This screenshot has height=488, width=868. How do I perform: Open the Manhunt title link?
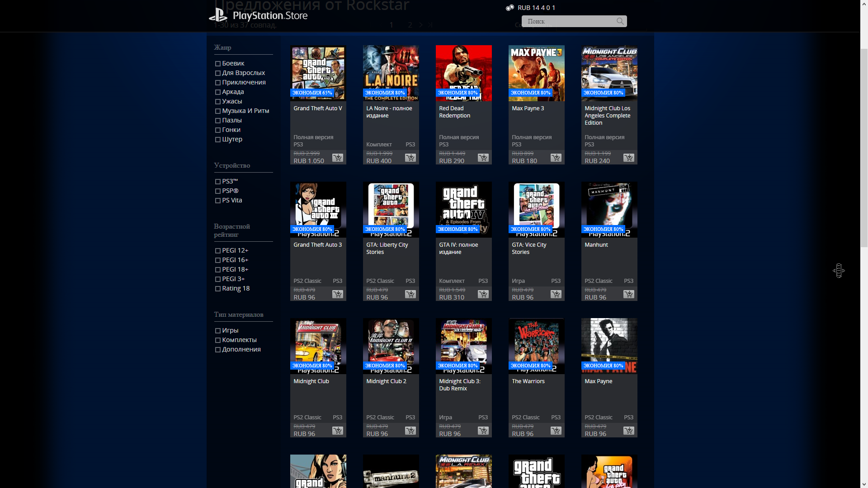pos(596,245)
